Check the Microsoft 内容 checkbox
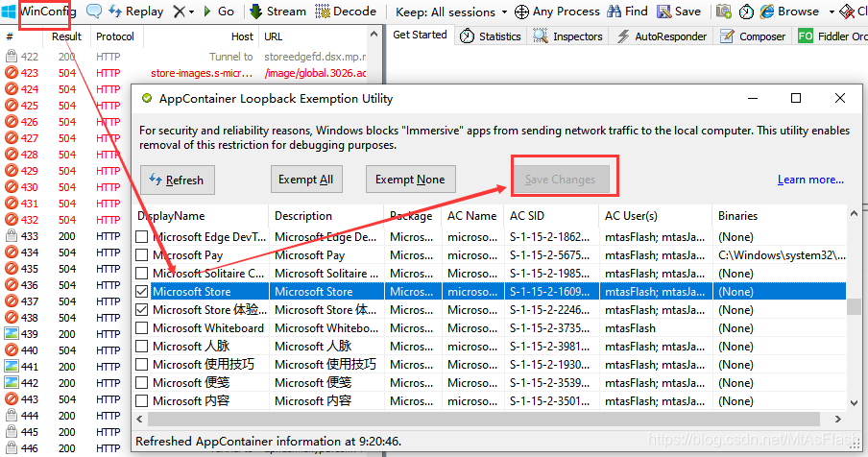The width and height of the screenshot is (868, 457). (x=142, y=401)
